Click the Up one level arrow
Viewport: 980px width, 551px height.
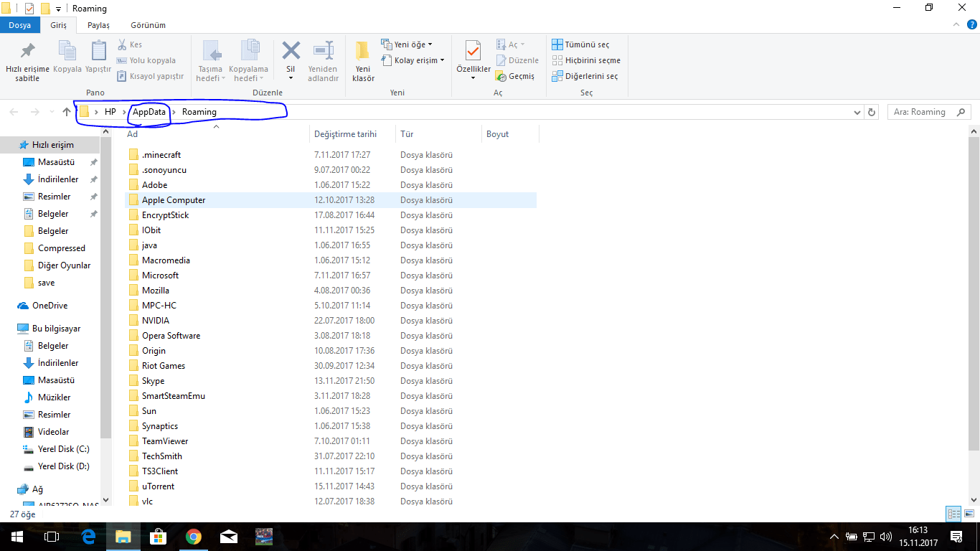[67, 112]
